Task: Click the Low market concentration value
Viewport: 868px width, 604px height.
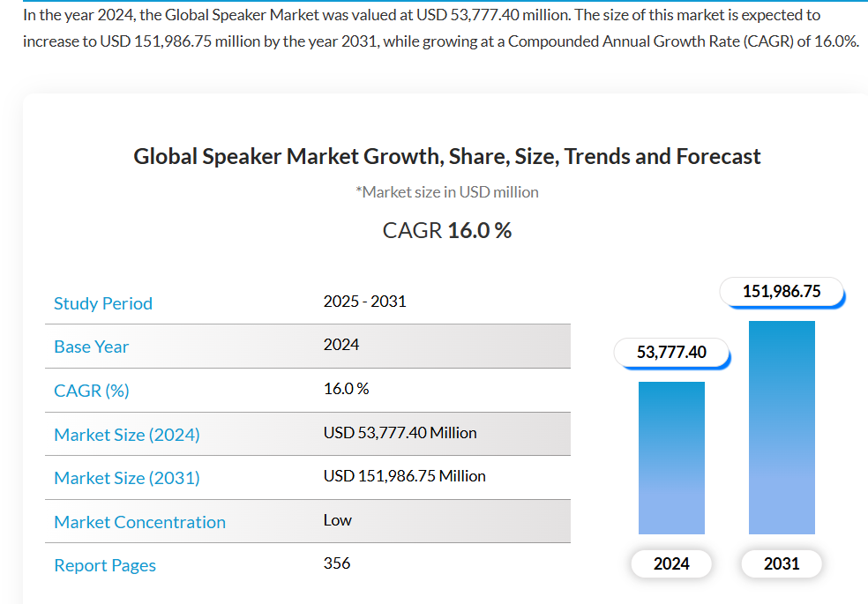Action: (338, 520)
